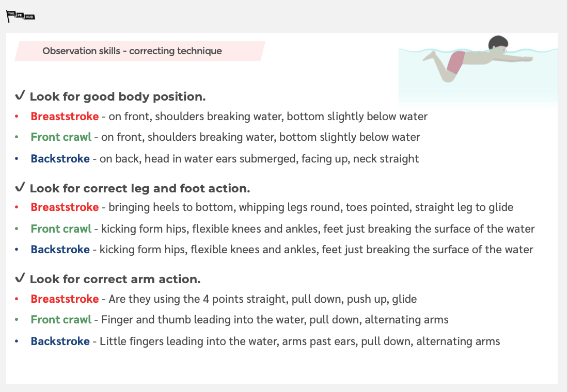The height and width of the screenshot is (392, 568).
Task: Click The PE Hub flag logo
Action: 20,16
